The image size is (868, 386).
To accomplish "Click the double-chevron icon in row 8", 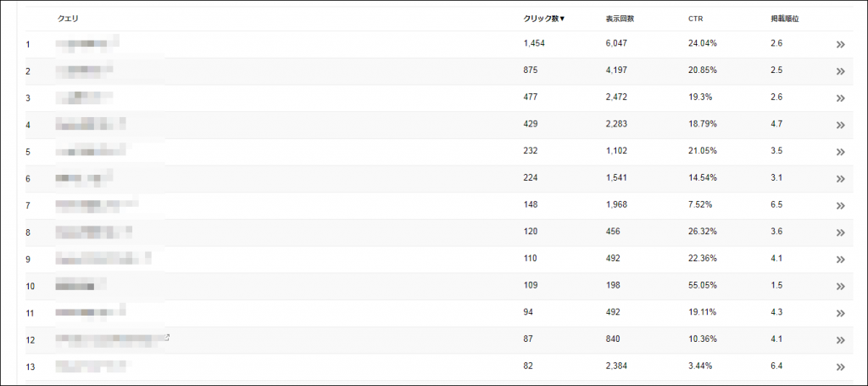I will (840, 232).
